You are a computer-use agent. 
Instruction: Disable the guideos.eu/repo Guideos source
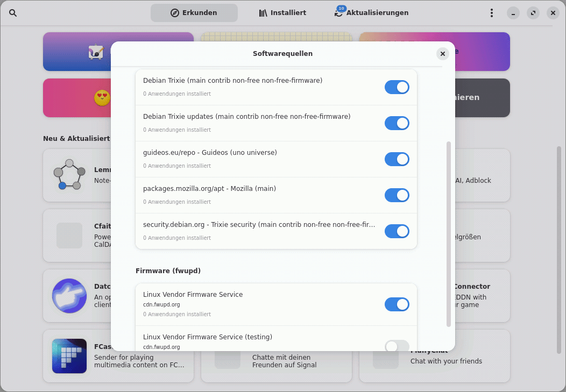pos(397,159)
